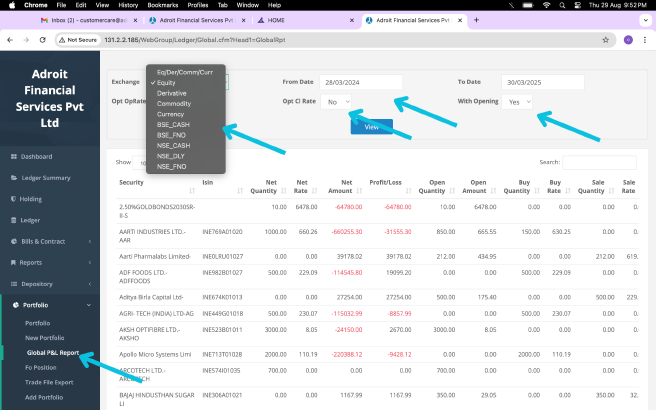Click the Holding shield icon
Image resolution: width=656 pixels, height=411 pixels.
[x=13, y=198]
